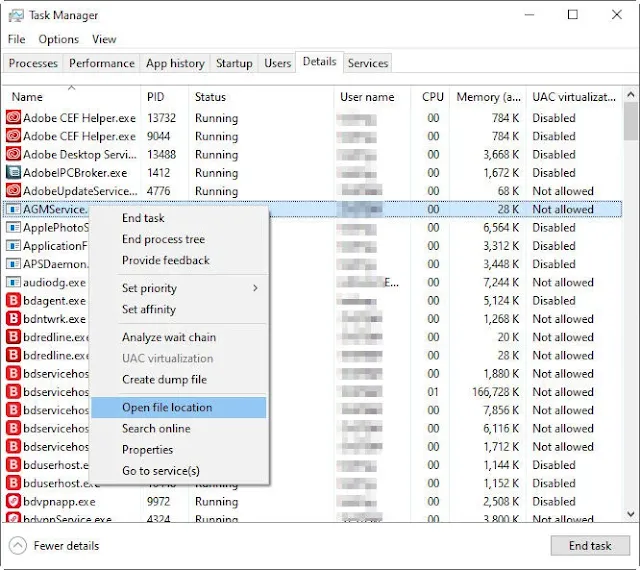Click the ApplicationF process icon

13,246
